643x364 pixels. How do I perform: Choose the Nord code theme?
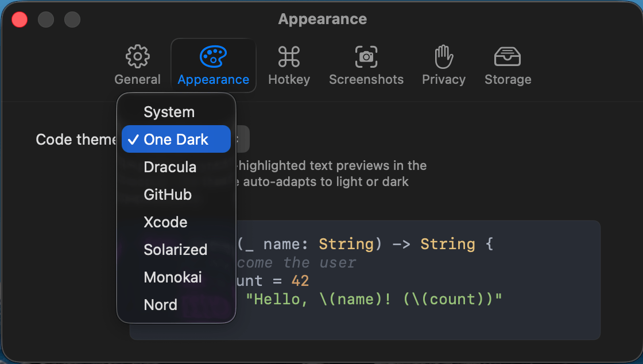pos(176,304)
